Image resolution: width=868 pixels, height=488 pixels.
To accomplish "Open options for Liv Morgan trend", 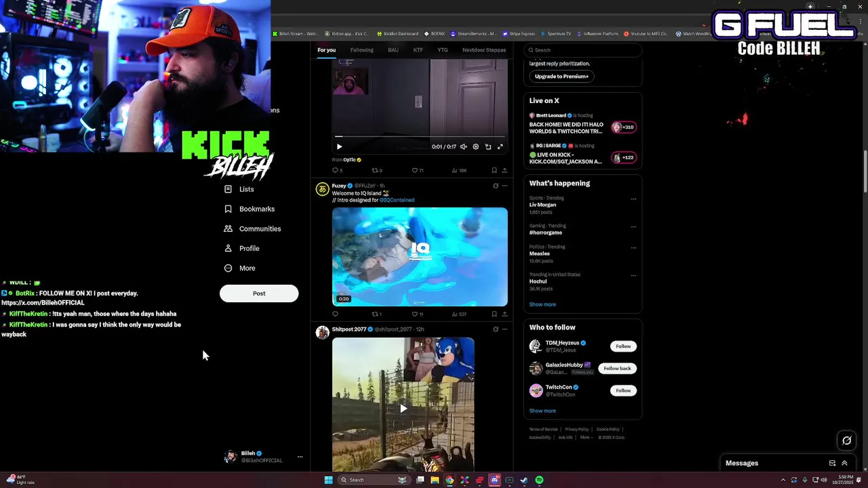I will tap(633, 199).
